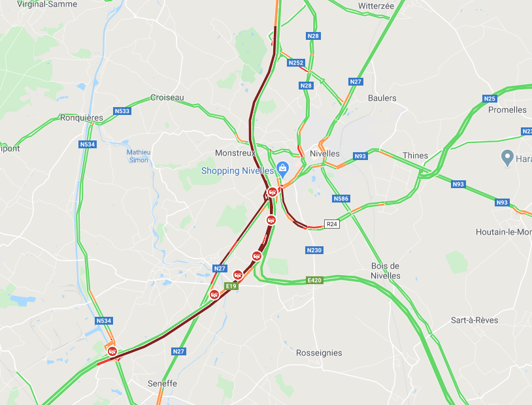Click middle accident icon along E19
Image resolution: width=532 pixels, height=405 pixels.
click(x=256, y=256)
